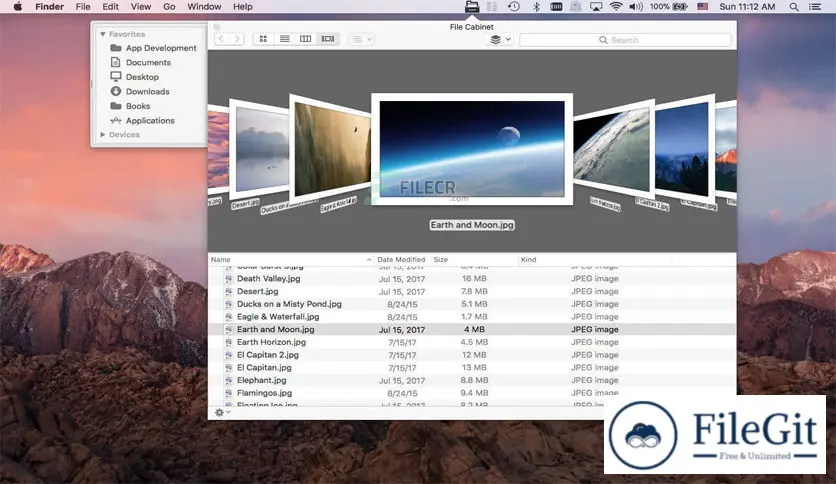Click the volume icon in menu bar
The width and height of the screenshot is (836, 484).
[x=636, y=6]
